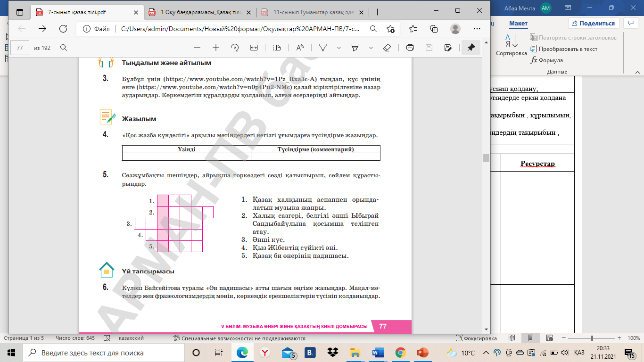Zoom out the PDF with minus icon

coord(197,48)
